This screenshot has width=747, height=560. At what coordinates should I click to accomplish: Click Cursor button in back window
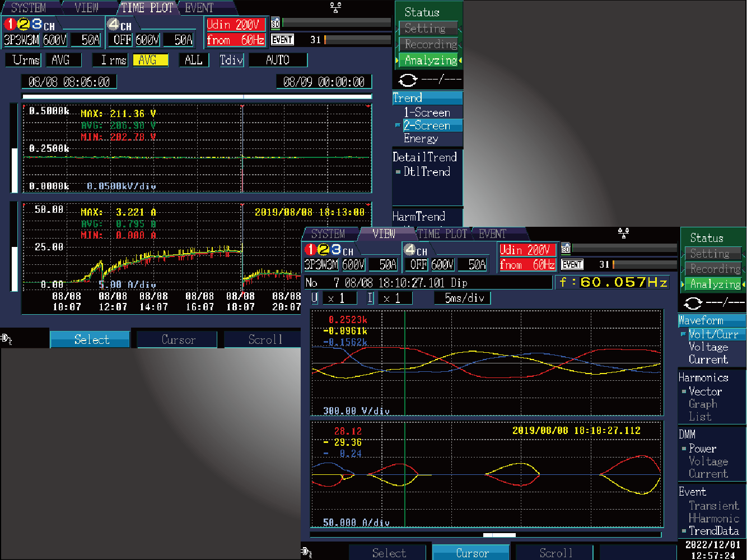pyautogui.click(x=178, y=339)
